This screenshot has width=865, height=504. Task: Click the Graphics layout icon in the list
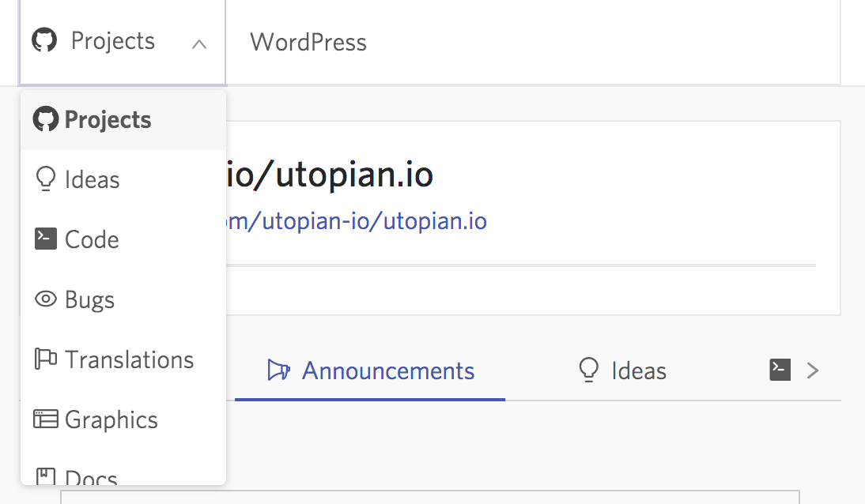click(46, 419)
